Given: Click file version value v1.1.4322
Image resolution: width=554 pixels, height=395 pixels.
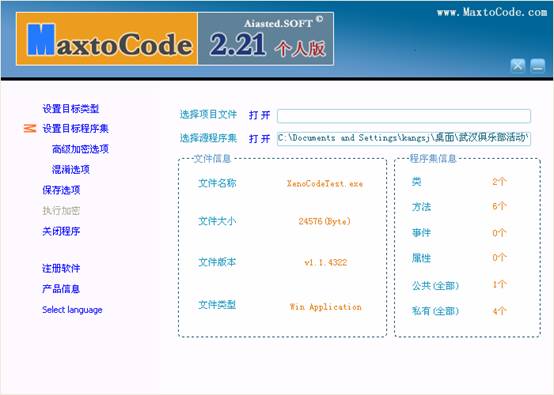Looking at the screenshot, I should click(x=326, y=262).
